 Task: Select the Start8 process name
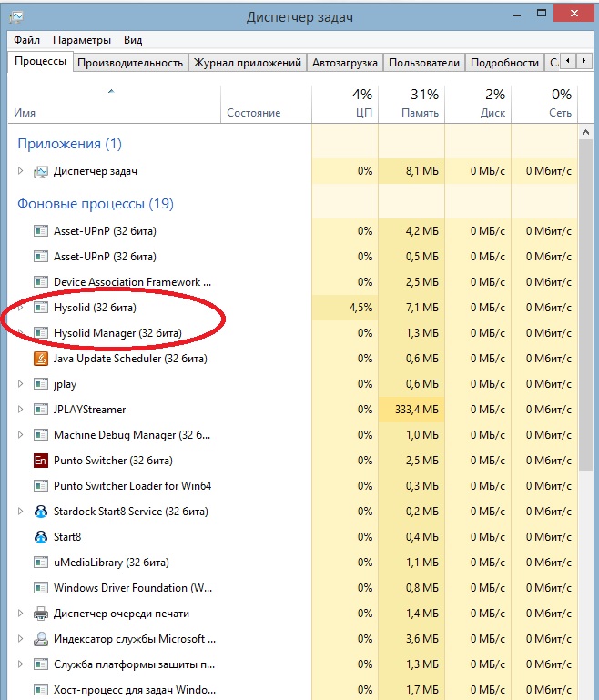[x=67, y=537]
